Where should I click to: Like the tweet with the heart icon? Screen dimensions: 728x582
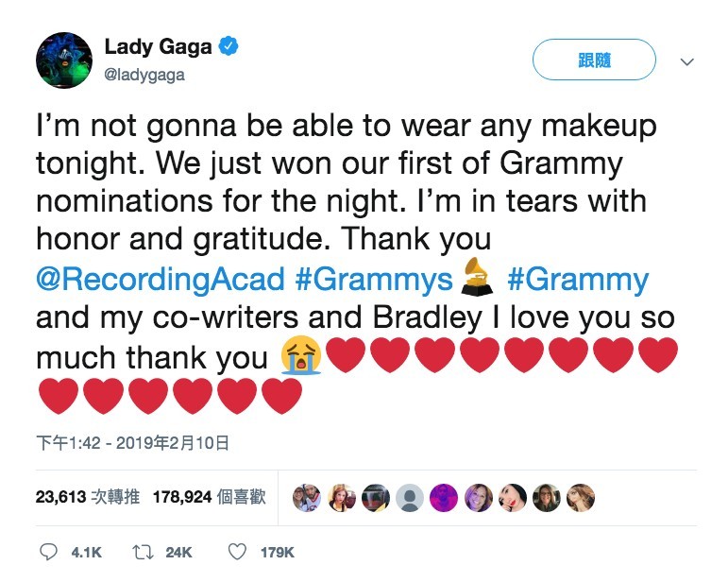click(x=239, y=552)
